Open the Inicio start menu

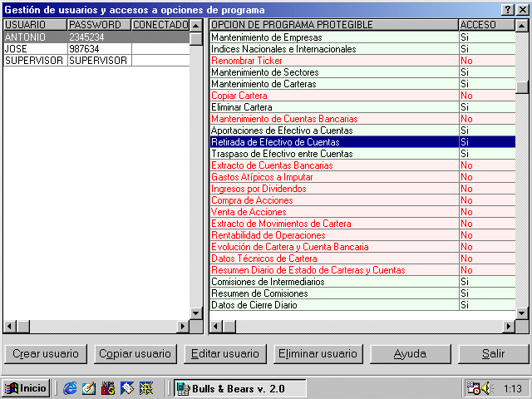26,388
